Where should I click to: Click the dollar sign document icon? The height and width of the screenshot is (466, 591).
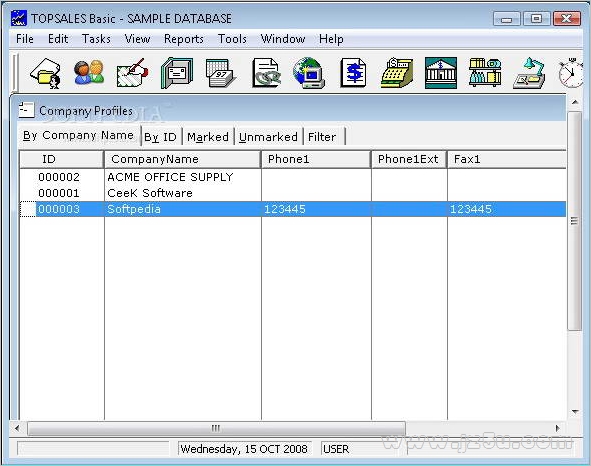tap(353, 73)
